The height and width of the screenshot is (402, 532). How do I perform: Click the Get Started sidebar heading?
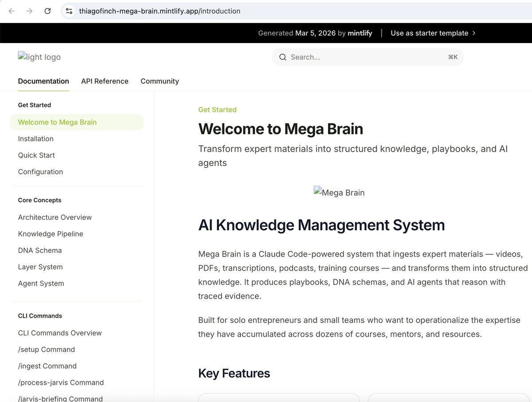(x=34, y=105)
